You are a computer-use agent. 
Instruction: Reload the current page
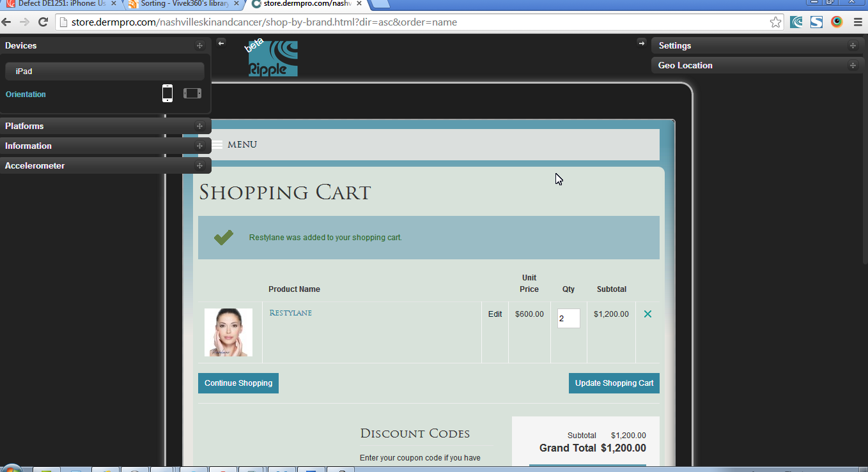[43, 22]
